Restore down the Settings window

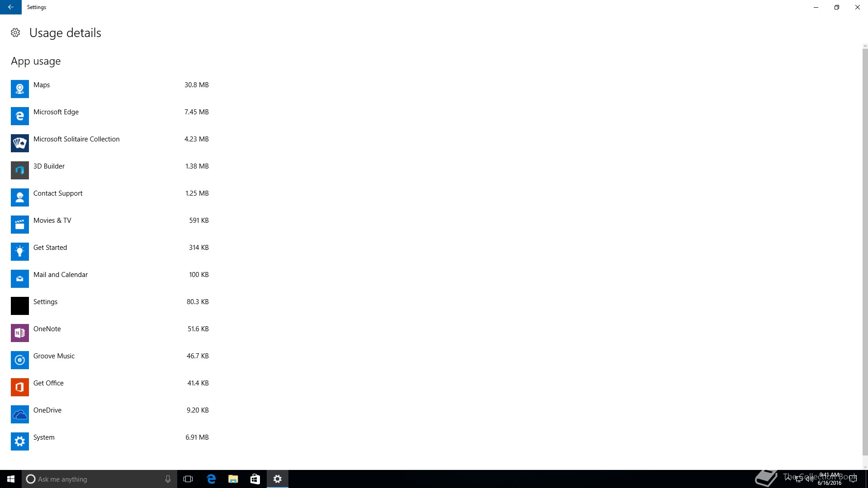click(x=837, y=7)
